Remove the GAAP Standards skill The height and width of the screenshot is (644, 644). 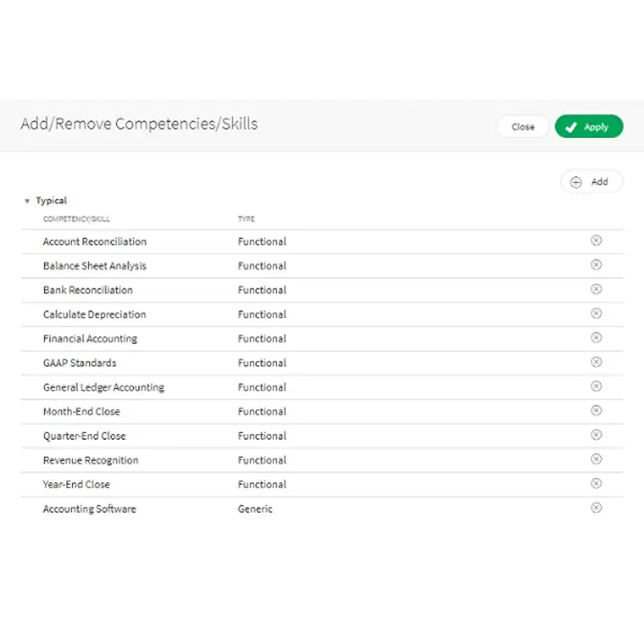click(596, 362)
